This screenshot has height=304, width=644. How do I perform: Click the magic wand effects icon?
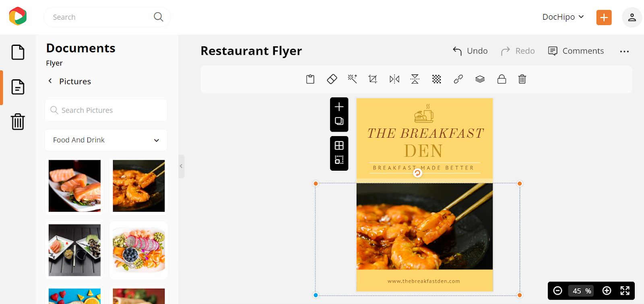pyautogui.click(x=353, y=79)
